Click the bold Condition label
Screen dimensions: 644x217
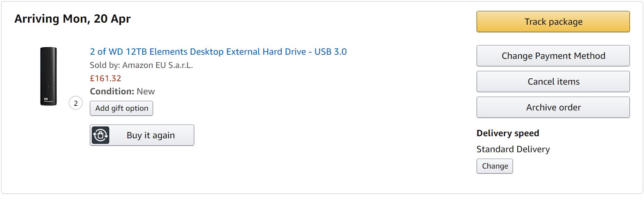[112, 91]
